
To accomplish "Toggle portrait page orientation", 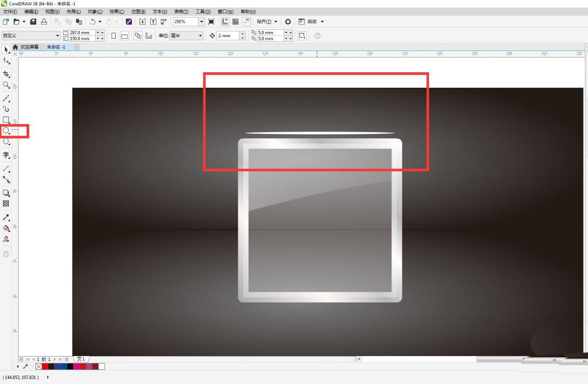I will 114,36.
